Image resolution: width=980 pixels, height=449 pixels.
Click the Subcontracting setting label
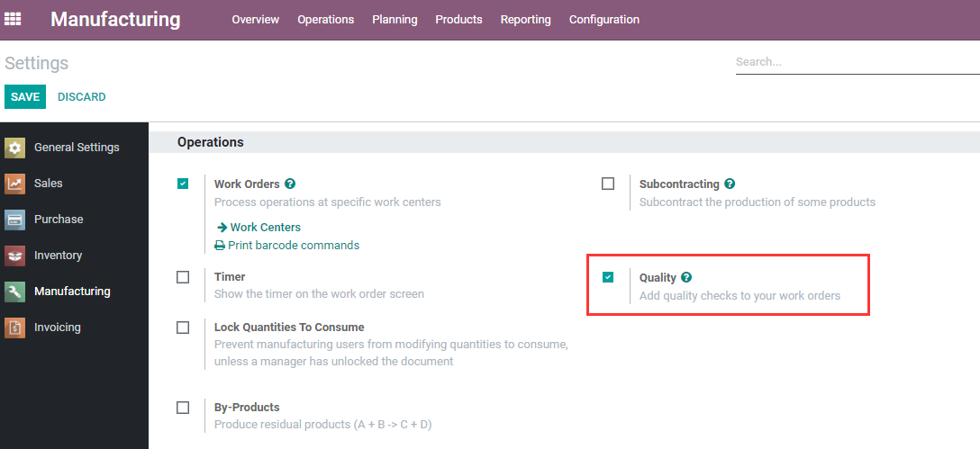tap(679, 184)
